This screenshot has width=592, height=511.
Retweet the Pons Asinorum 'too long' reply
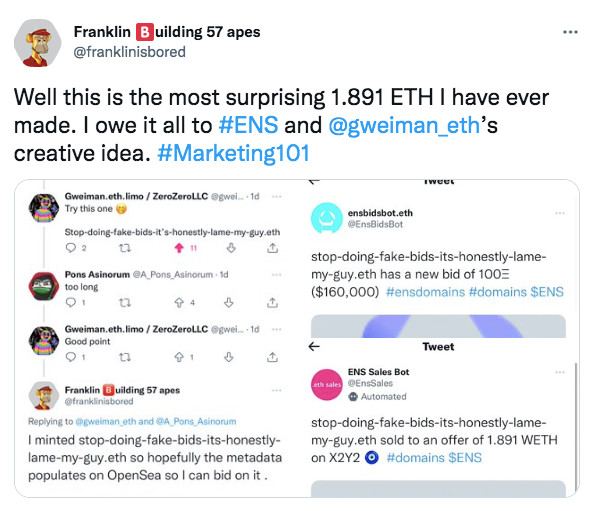(125, 303)
